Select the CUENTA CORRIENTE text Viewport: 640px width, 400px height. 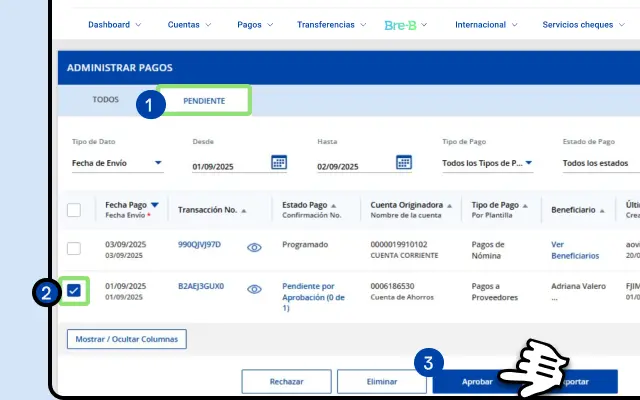[404, 256]
